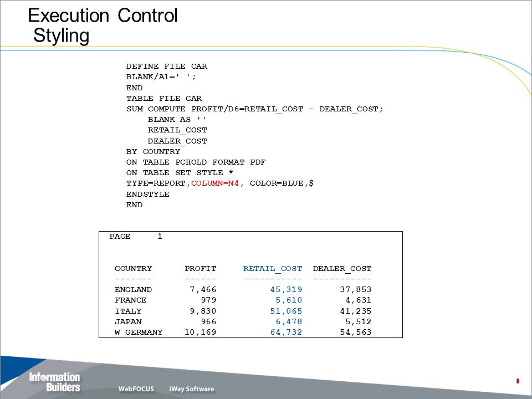Click the Execution Control Styling title
The image size is (532, 399).
(x=103, y=25)
